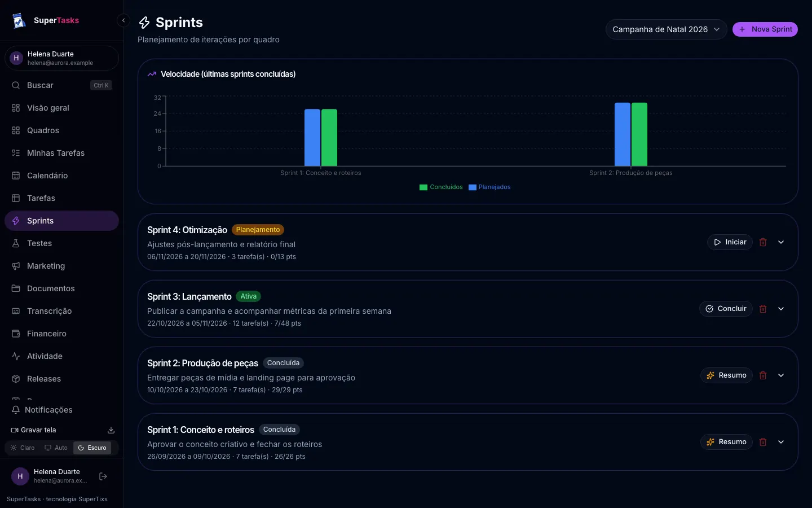Click trash icon on Sprint 1: Conceito e roteiros
The height and width of the screenshot is (508, 812).
[x=763, y=442]
